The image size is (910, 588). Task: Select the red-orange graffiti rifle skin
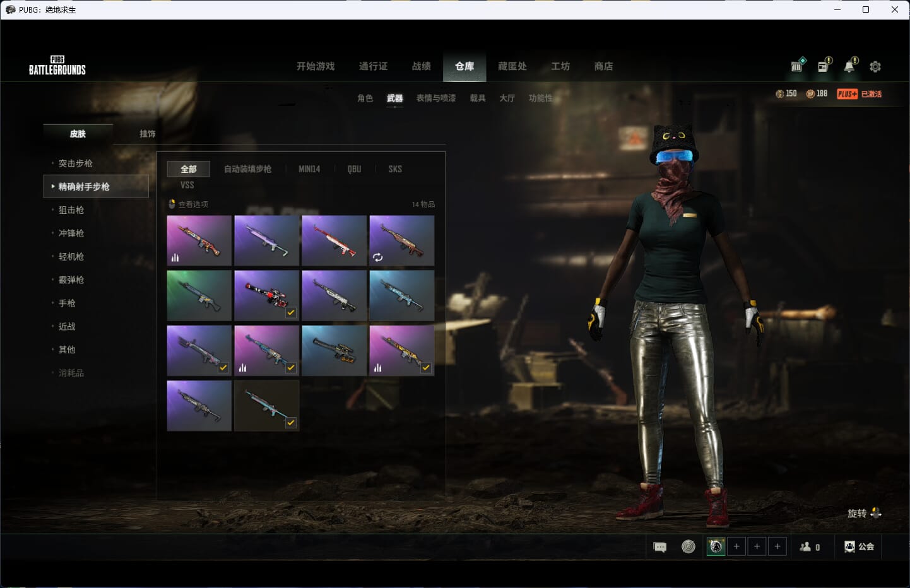pos(199,240)
